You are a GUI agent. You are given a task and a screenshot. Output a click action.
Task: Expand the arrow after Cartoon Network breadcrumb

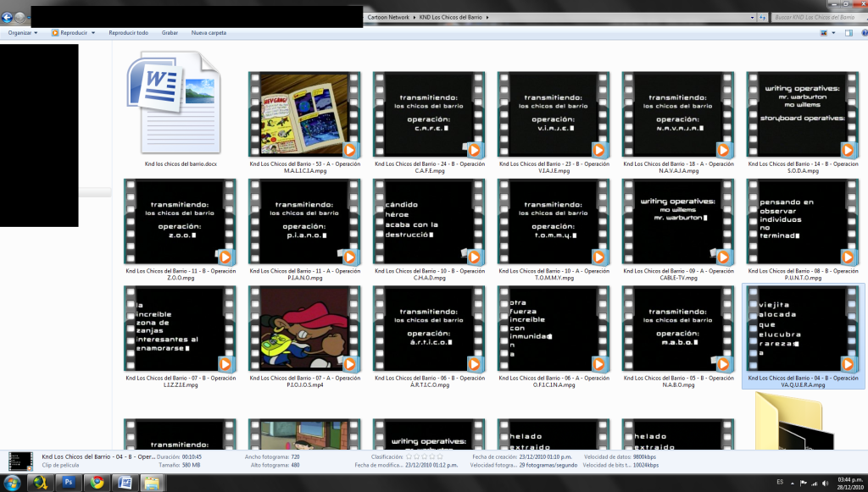pos(414,17)
